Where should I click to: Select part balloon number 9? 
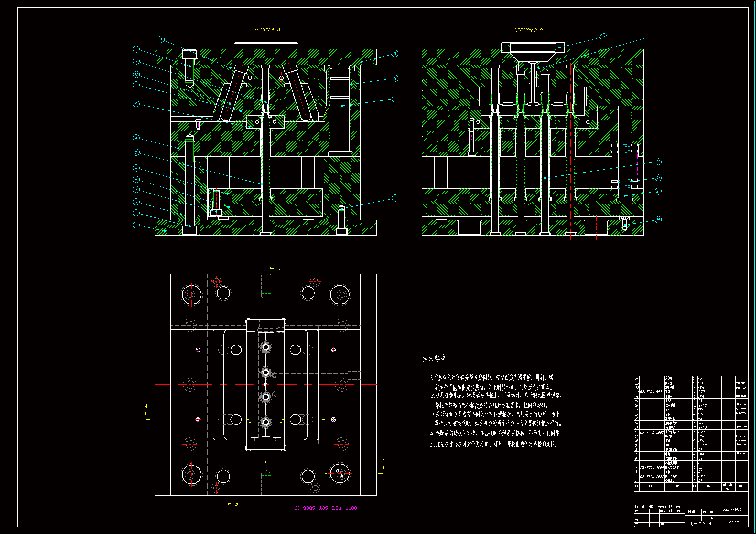tap(136, 104)
